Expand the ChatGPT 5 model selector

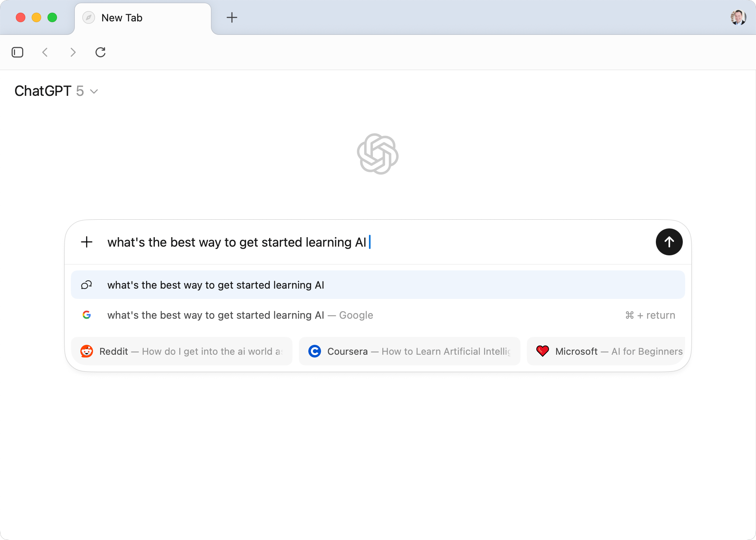tap(56, 91)
